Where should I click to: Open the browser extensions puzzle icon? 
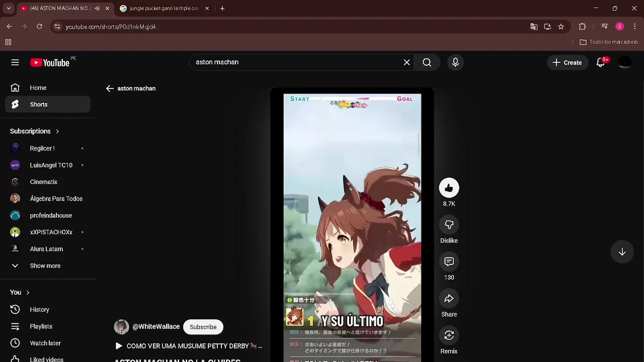point(583,27)
